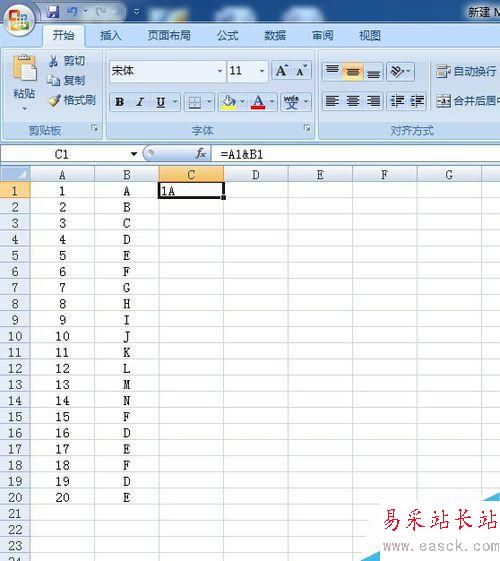Image resolution: width=500 pixels, height=561 pixels.
Task: Center text horizontally
Action: pos(353,101)
